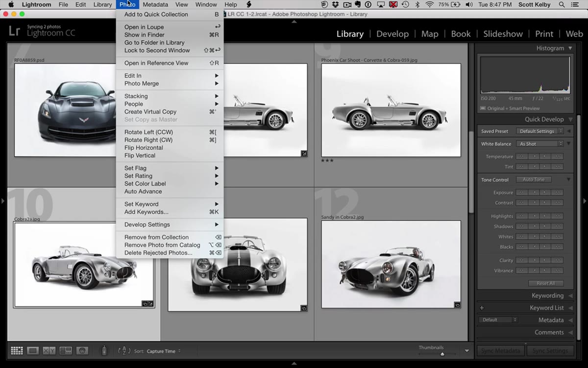Switch to the Slideshow module
This screenshot has width=588, height=368.
tap(503, 34)
